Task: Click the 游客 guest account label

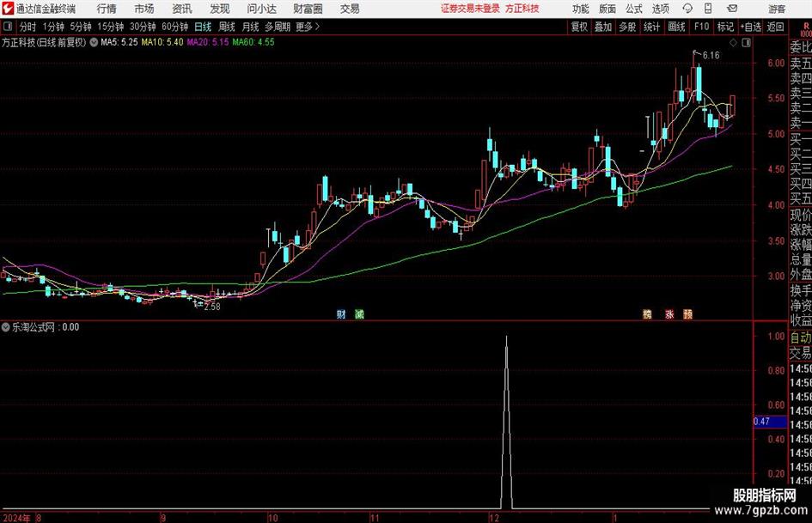Action: [x=777, y=9]
